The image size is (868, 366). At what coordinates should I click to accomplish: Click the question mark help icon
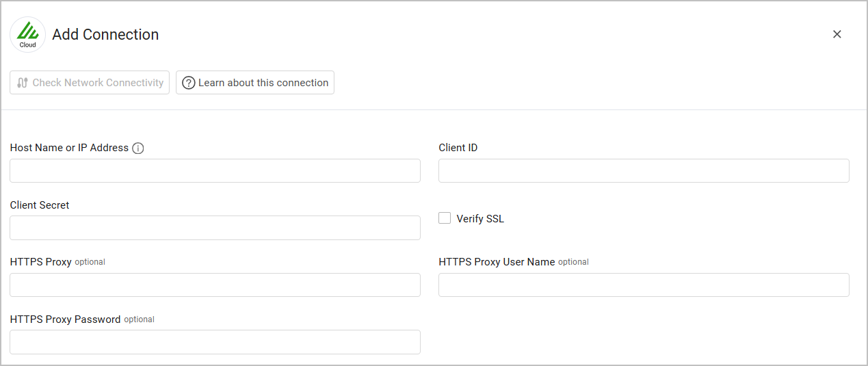(x=189, y=83)
